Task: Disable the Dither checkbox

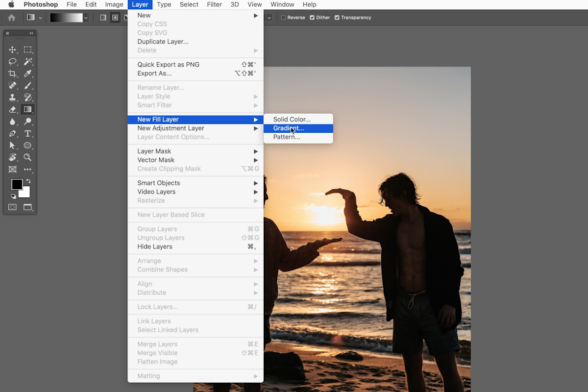Action: 312,17
